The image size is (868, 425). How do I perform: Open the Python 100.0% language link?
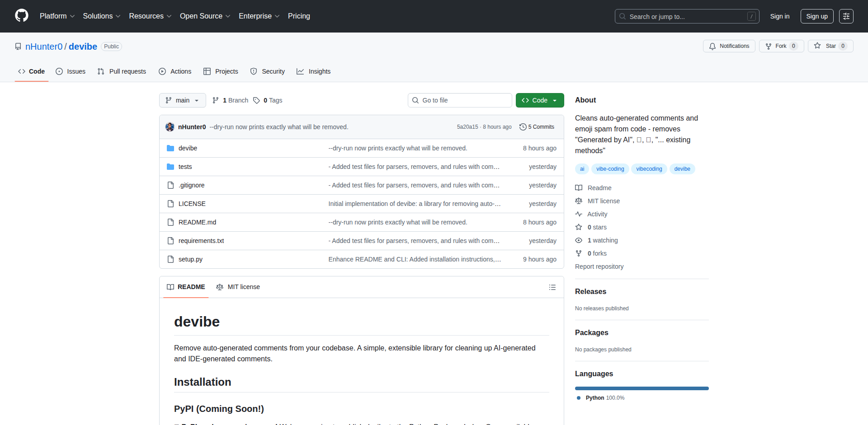pos(601,398)
